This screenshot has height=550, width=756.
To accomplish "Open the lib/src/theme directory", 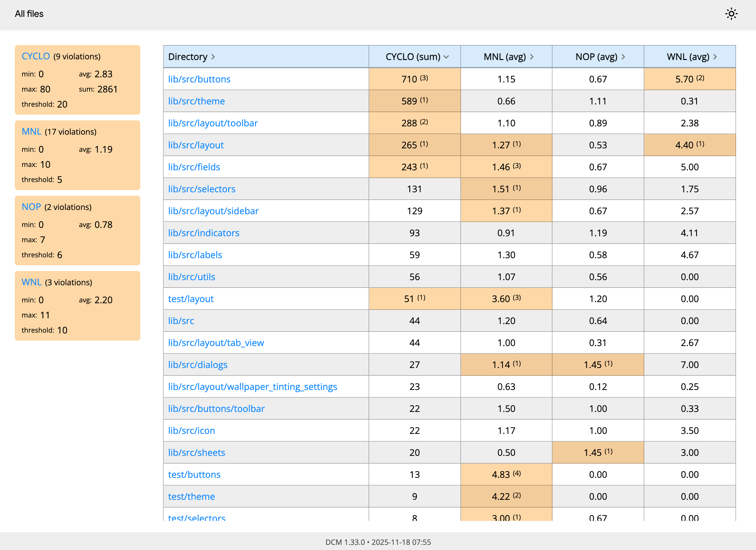I will [196, 101].
